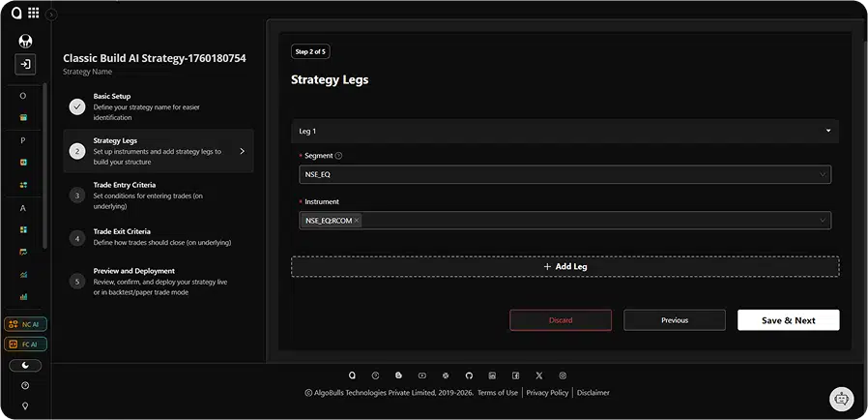The height and width of the screenshot is (420, 868).
Task: Click the Instagram icon in footer
Action: pyautogui.click(x=563, y=375)
